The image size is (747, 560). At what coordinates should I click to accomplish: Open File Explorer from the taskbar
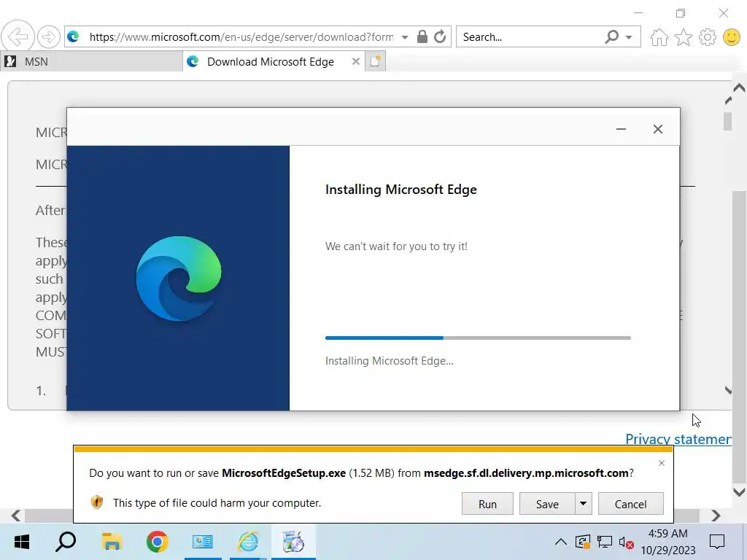[112, 542]
